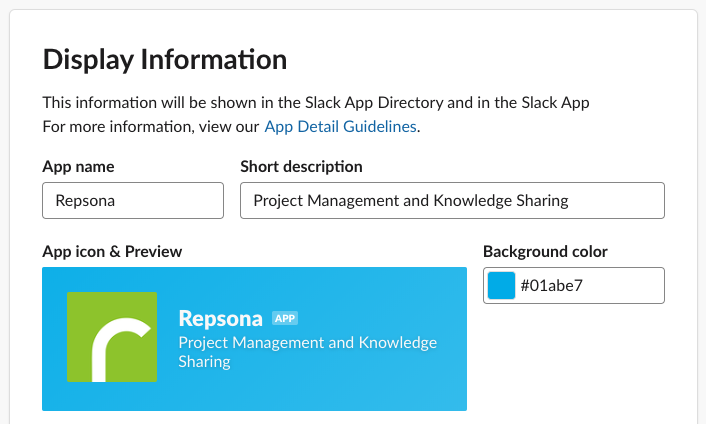Viewport: 706px width, 424px height.
Task: Click the white r logo inside the icon
Action: [118, 350]
